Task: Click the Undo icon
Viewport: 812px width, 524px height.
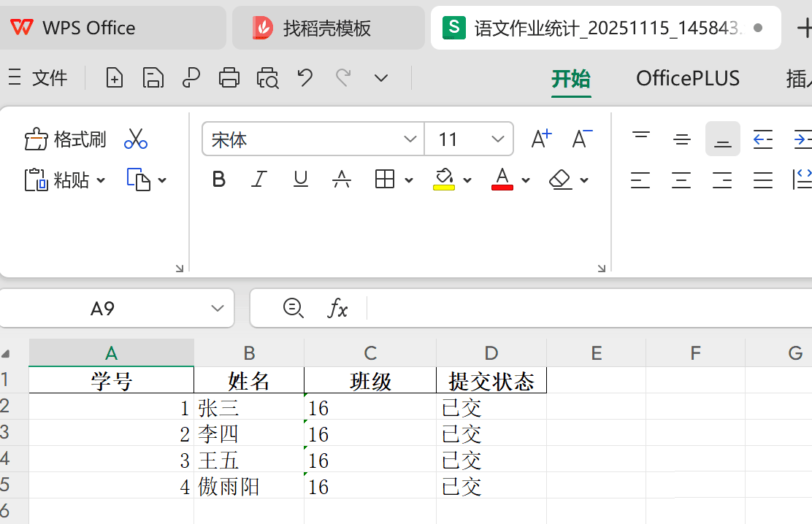Action: [x=305, y=77]
